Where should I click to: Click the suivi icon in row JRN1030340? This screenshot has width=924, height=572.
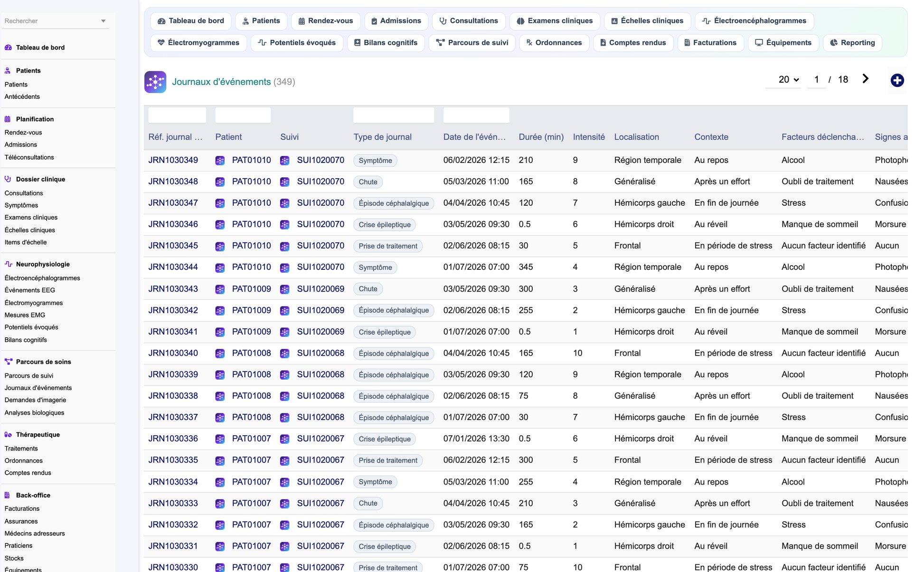(x=285, y=353)
